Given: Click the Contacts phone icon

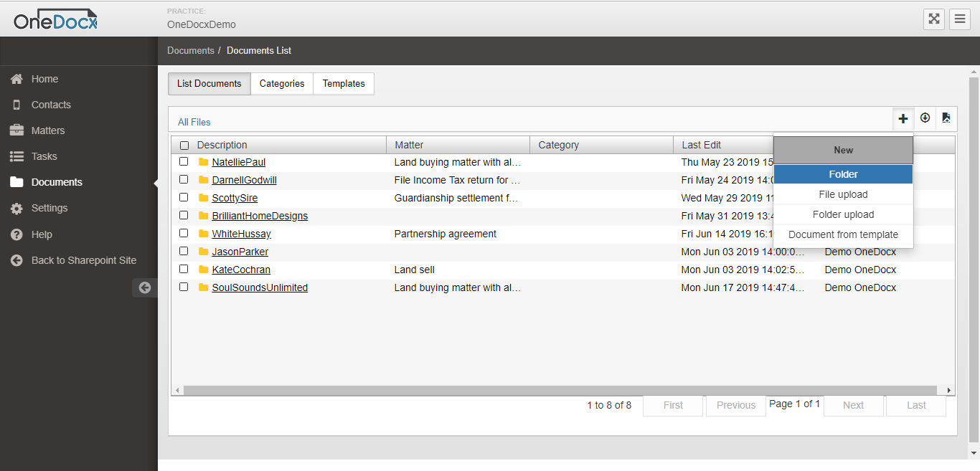Looking at the screenshot, I should (17, 105).
